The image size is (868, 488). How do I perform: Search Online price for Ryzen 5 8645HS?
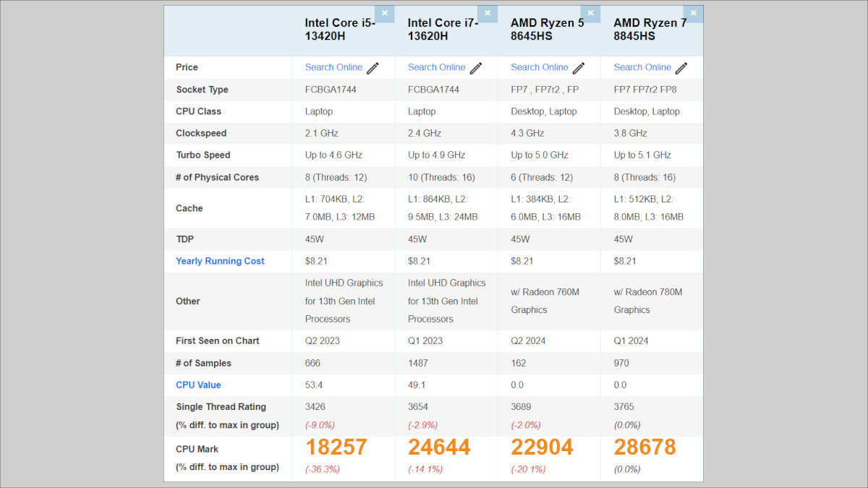tap(540, 67)
